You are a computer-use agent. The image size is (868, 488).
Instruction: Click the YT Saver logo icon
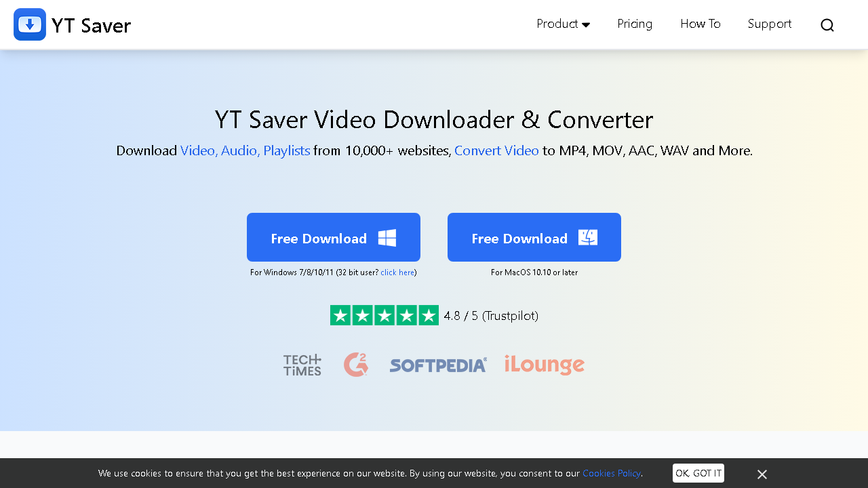click(30, 24)
